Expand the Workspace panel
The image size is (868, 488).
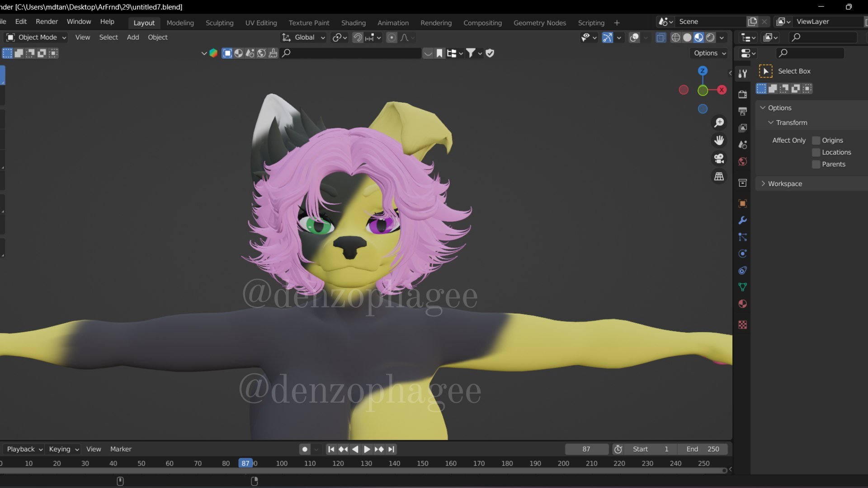tap(785, 184)
